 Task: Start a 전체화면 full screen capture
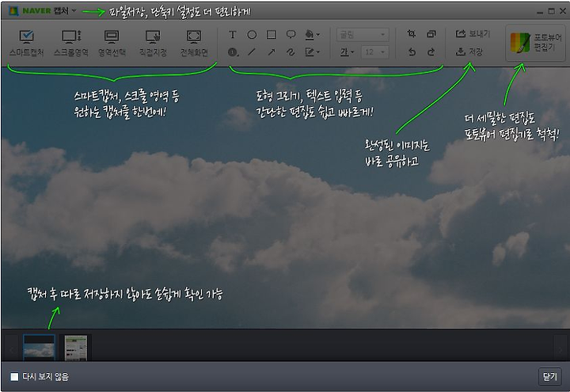pos(194,44)
